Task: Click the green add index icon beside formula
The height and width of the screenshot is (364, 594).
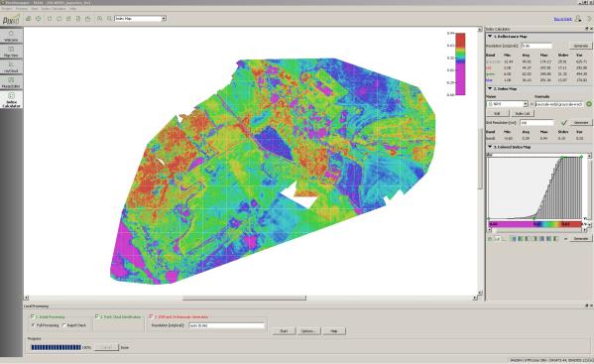Action: [x=589, y=104]
